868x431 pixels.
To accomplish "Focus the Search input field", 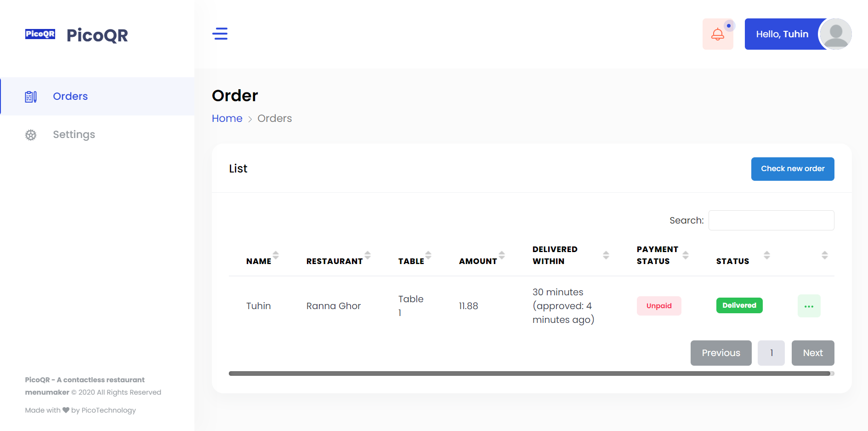I will pos(771,220).
